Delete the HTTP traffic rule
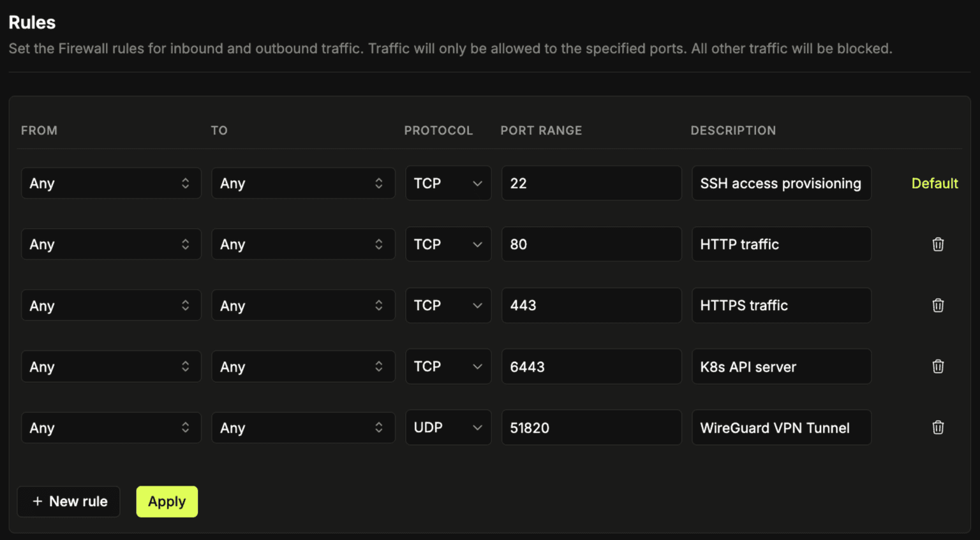This screenshot has width=980, height=540. 938,244
